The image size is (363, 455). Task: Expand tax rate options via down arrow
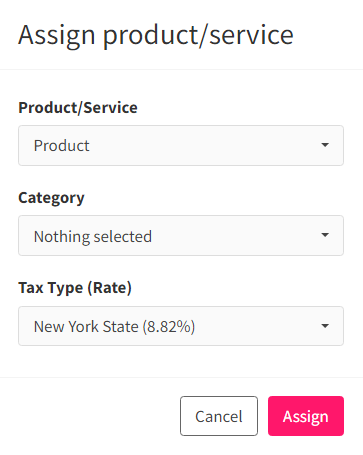325,326
